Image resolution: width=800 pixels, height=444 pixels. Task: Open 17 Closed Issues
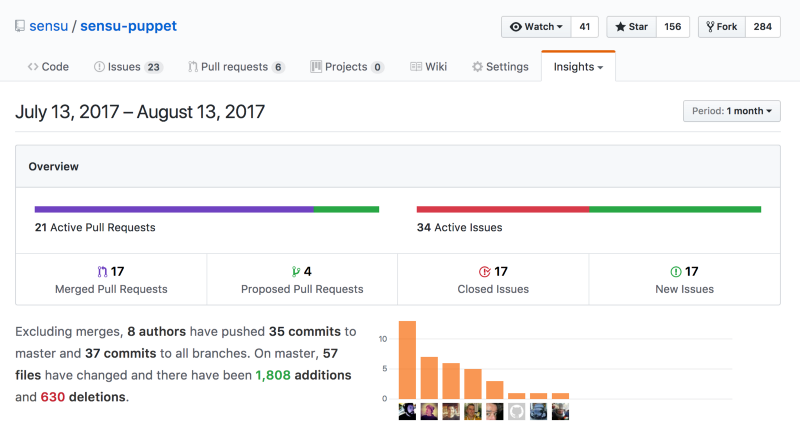click(x=493, y=280)
